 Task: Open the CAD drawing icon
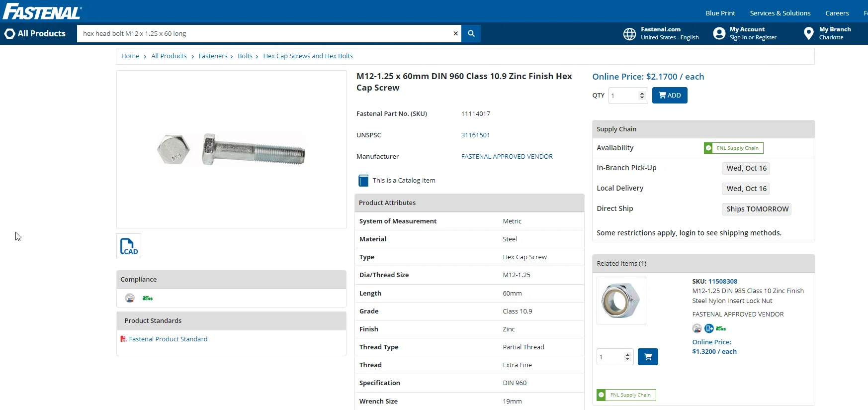point(129,246)
